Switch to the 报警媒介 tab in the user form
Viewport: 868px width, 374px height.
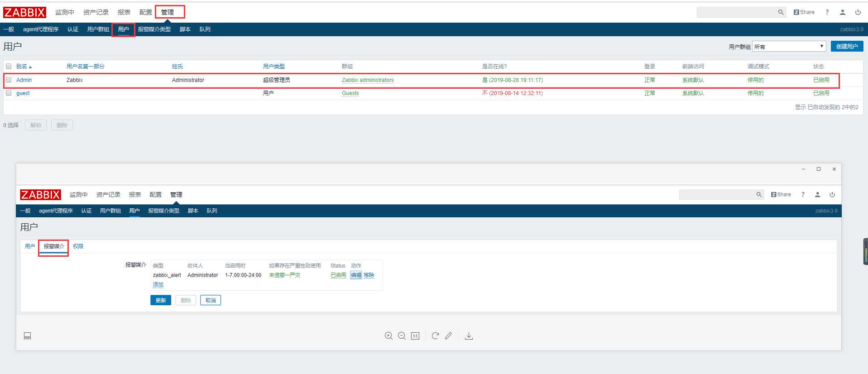[54, 246]
